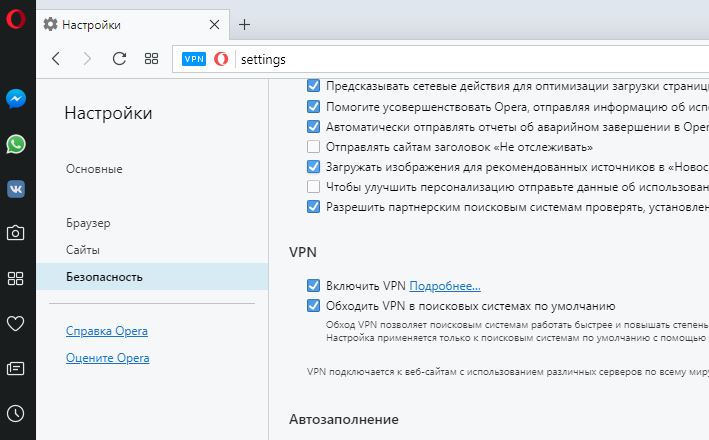This screenshot has width=709, height=440.
Task: Open Speed Dial from the sidebar grid icon
Action: [x=15, y=279]
